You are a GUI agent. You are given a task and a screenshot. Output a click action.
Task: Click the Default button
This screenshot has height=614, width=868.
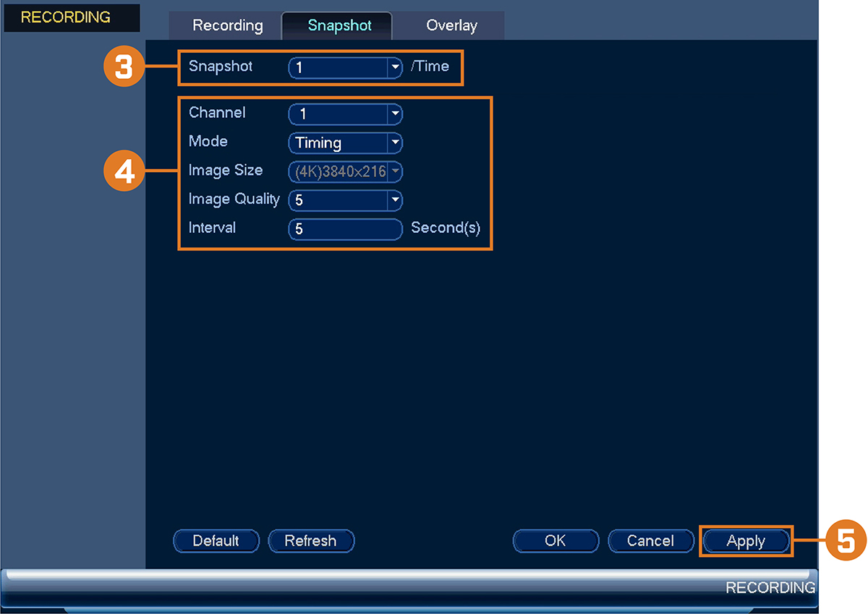(x=216, y=541)
